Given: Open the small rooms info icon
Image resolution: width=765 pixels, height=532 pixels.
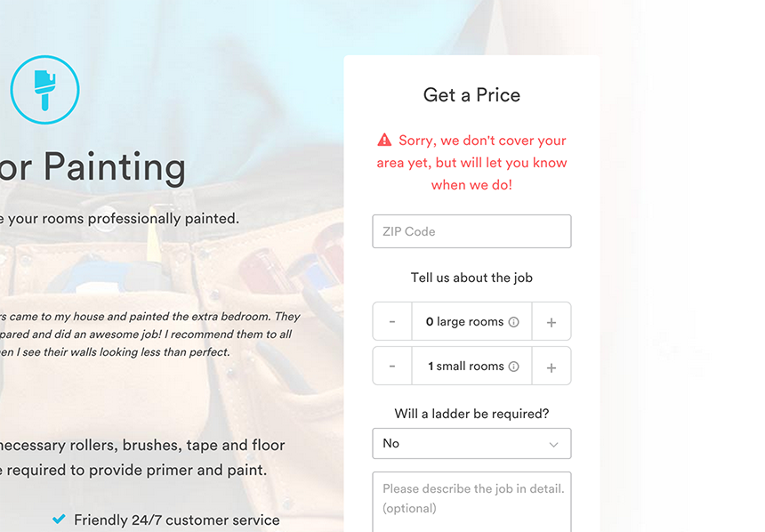Looking at the screenshot, I should coord(513,367).
